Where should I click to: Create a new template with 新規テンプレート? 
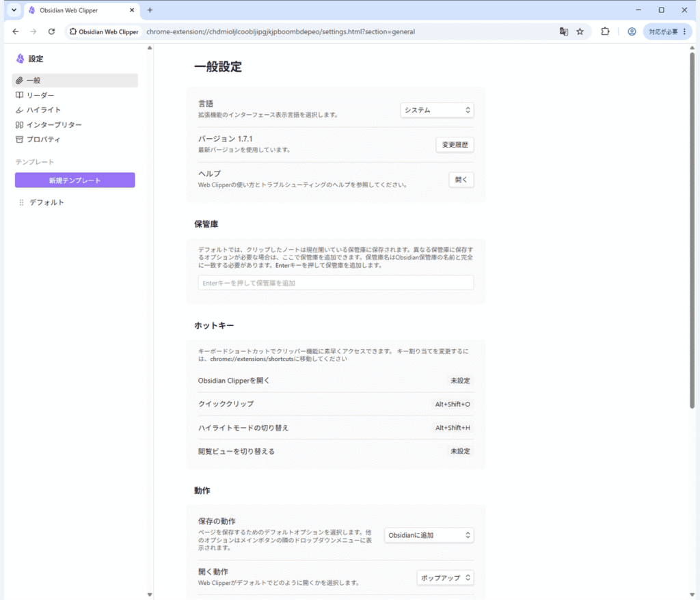pos(75,180)
